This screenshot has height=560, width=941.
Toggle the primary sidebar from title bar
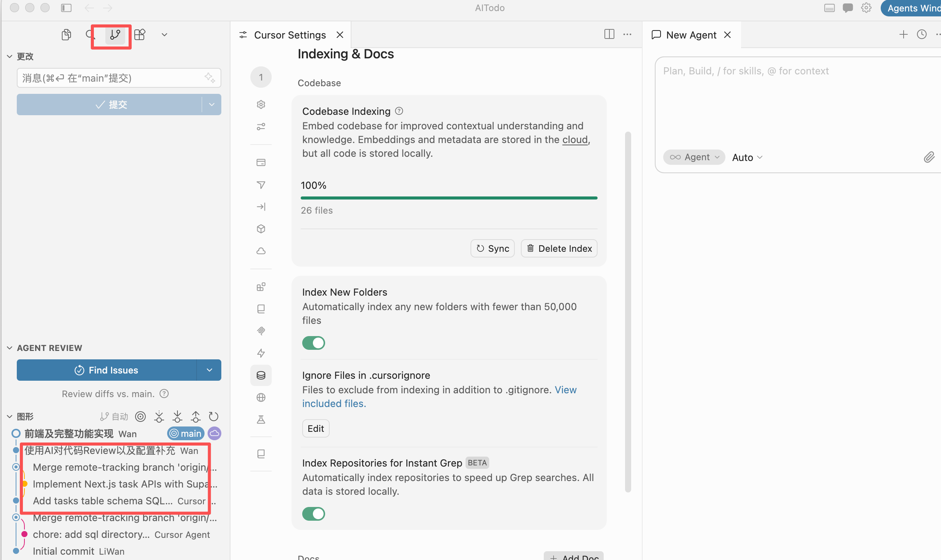pyautogui.click(x=66, y=8)
